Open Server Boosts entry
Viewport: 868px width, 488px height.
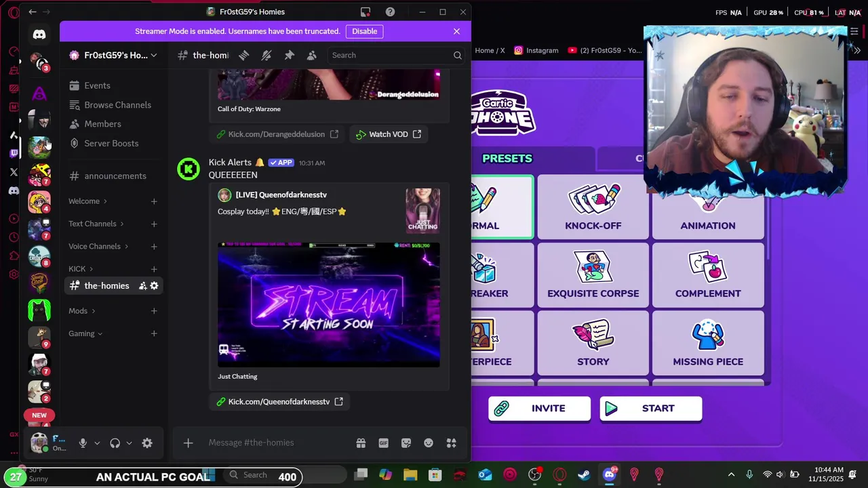(x=111, y=144)
